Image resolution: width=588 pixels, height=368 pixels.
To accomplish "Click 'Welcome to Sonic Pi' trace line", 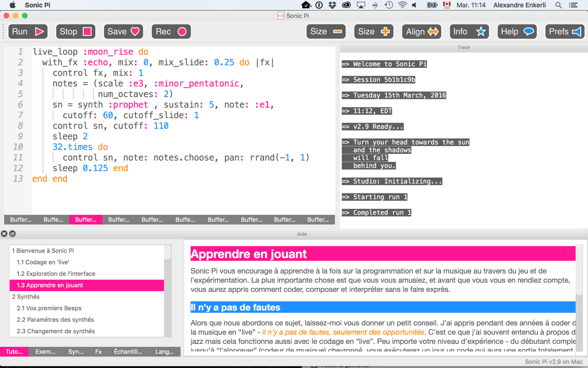I will [x=384, y=64].
